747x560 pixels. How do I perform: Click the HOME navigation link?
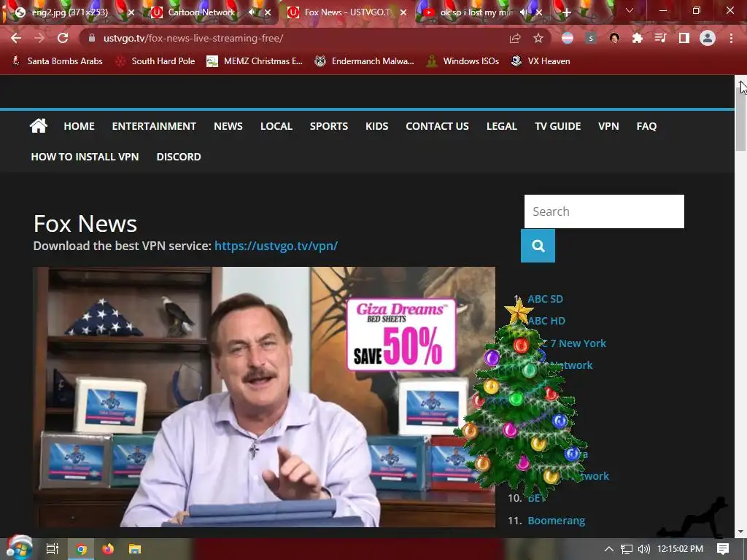point(79,126)
